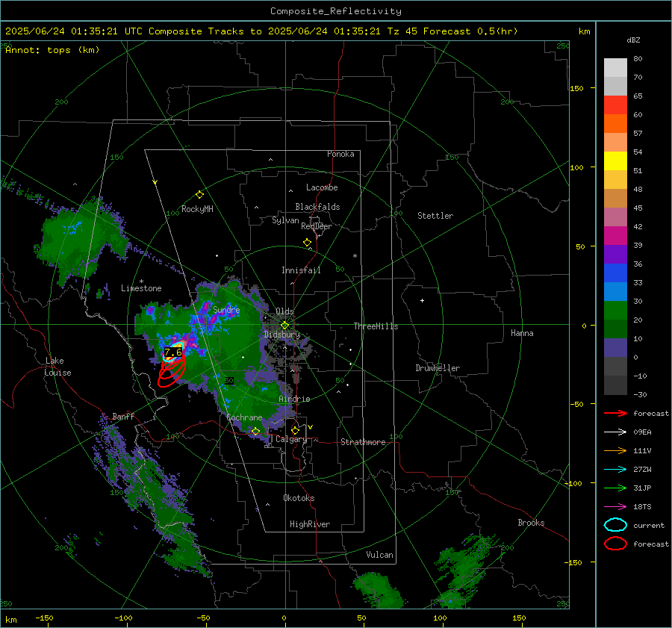Click the Vulcan city label
Image resolution: width=672 pixels, height=628 pixels.
pos(379,555)
